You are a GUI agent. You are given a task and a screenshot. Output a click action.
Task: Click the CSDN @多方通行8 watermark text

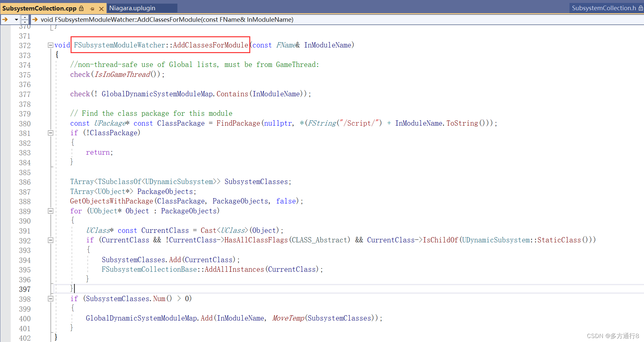(614, 336)
